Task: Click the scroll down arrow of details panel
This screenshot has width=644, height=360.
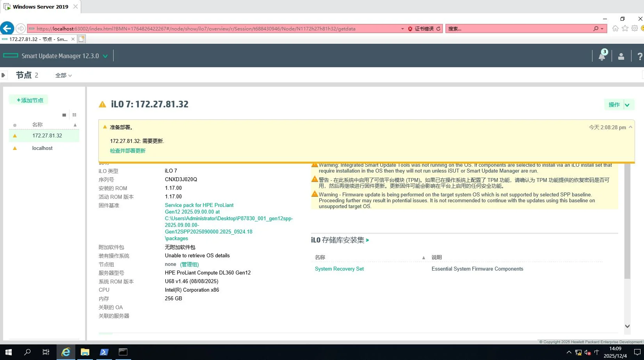Action: (627, 326)
